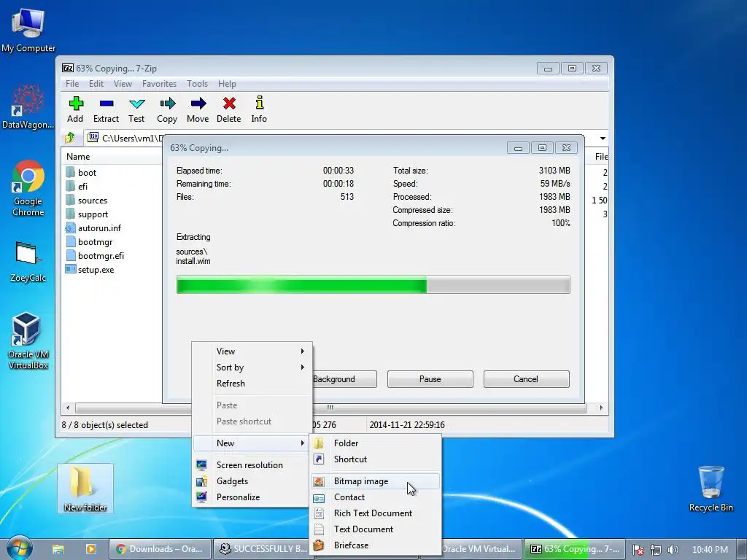This screenshot has width=747, height=560.
Task: Click the Pause button
Action: [430, 379]
